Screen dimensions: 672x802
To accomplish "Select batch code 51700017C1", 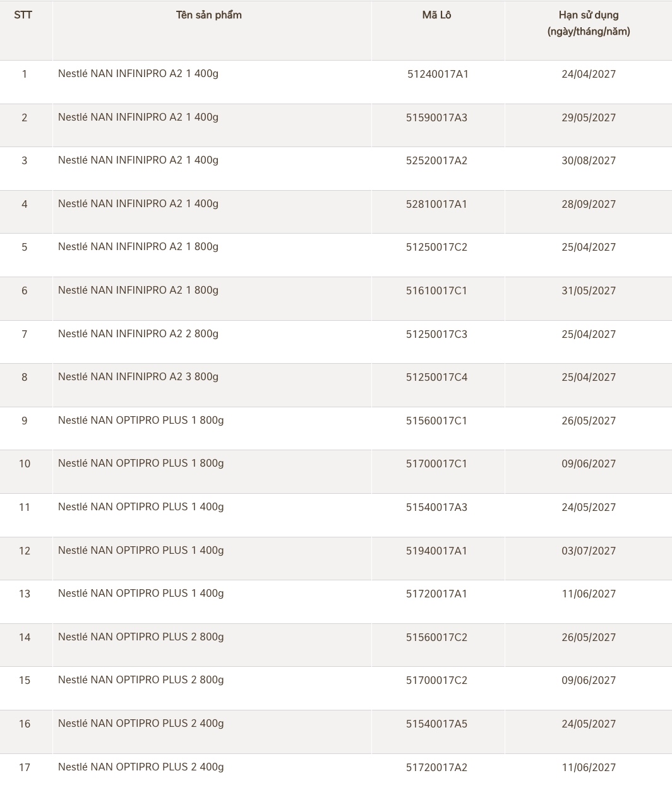I will [436, 464].
